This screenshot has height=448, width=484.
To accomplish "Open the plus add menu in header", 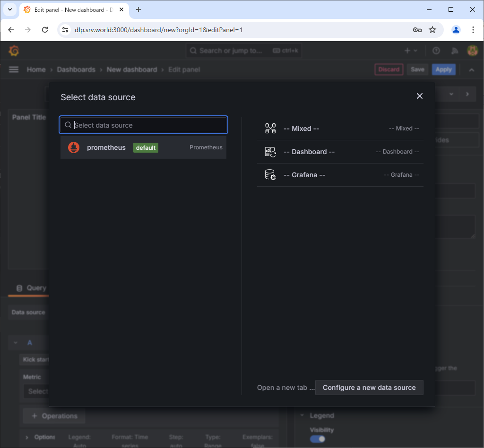I will click(411, 51).
